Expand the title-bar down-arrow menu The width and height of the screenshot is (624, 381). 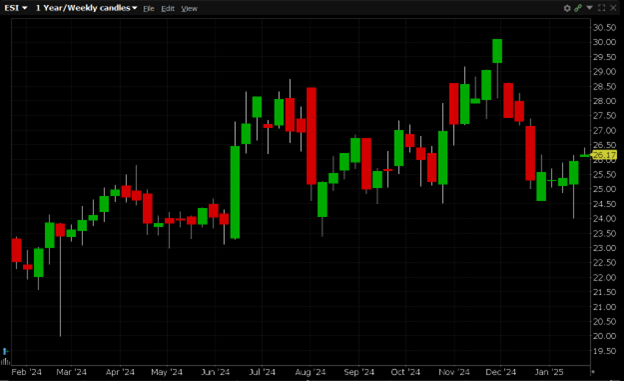[x=589, y=8]
